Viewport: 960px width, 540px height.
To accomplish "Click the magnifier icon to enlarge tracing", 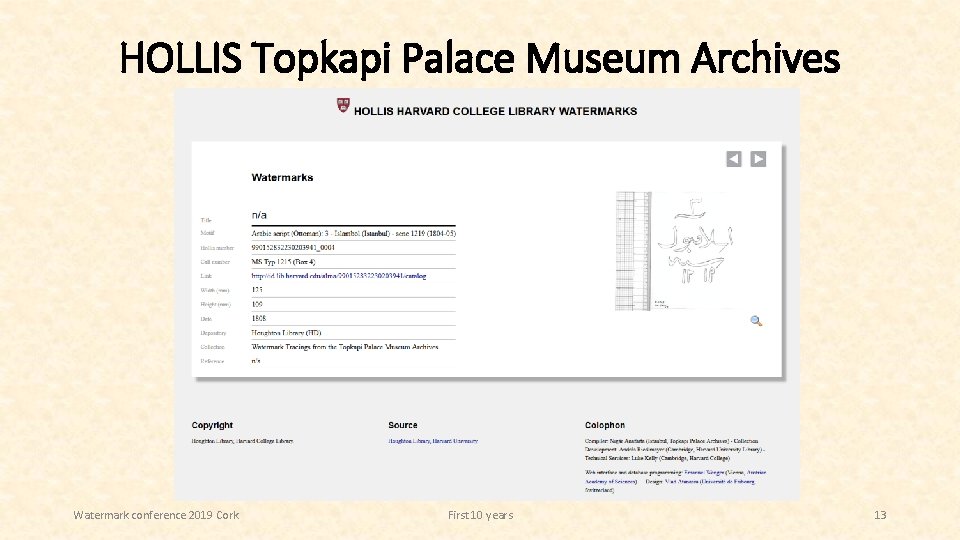I will 756,321.
